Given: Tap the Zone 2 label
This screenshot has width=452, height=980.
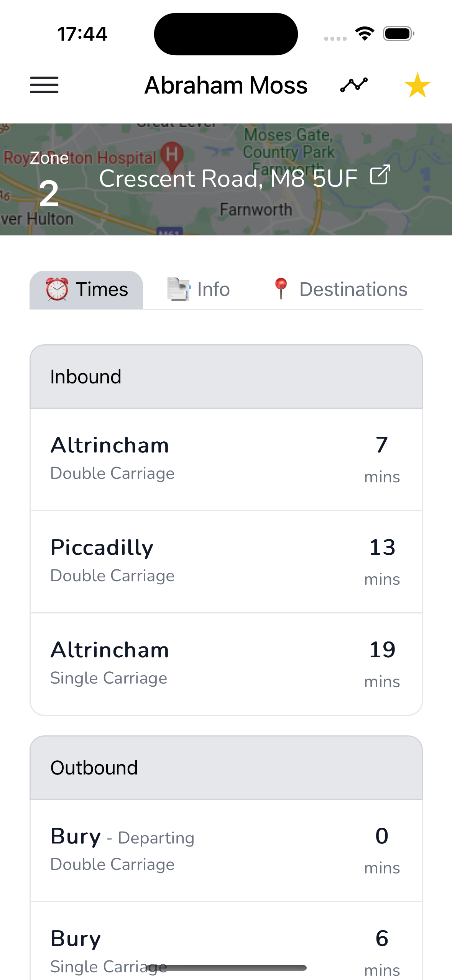Looking at the screenshot, I should (x=49, y=180).
